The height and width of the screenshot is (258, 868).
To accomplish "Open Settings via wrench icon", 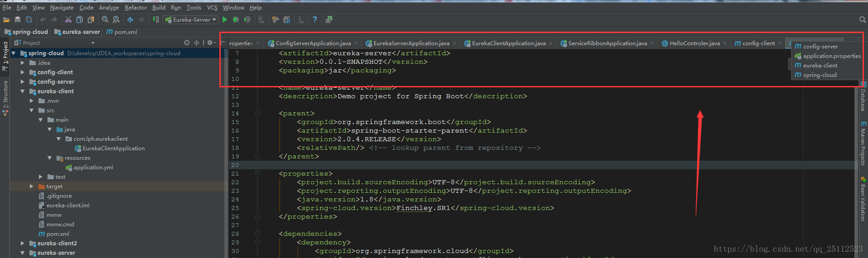I will coord(275,19).
